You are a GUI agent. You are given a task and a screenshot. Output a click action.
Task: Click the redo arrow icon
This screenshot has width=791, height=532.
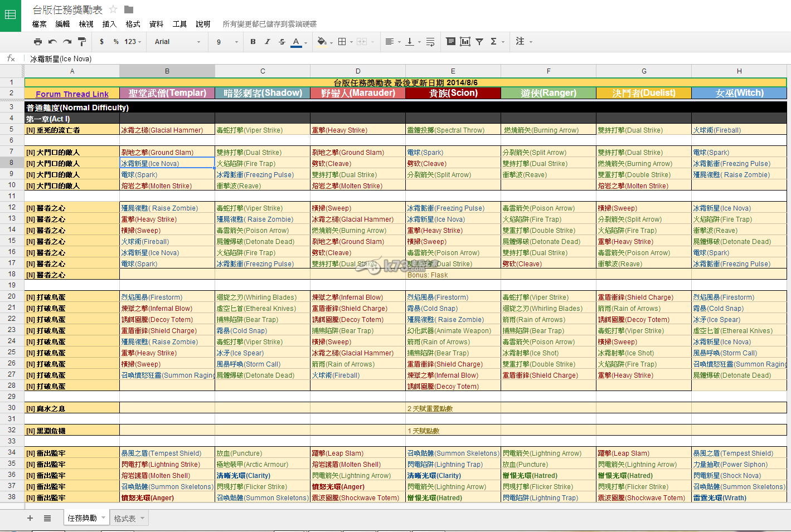point(67,42)
